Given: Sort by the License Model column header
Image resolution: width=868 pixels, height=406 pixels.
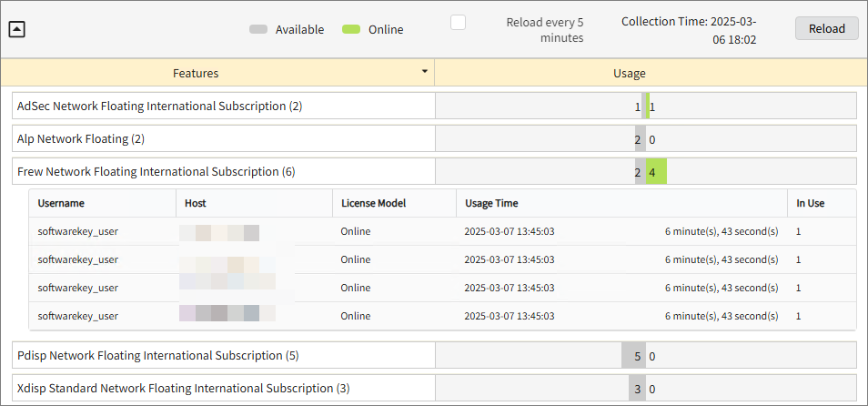Looking at the screenshot, I should coord(373,203).
